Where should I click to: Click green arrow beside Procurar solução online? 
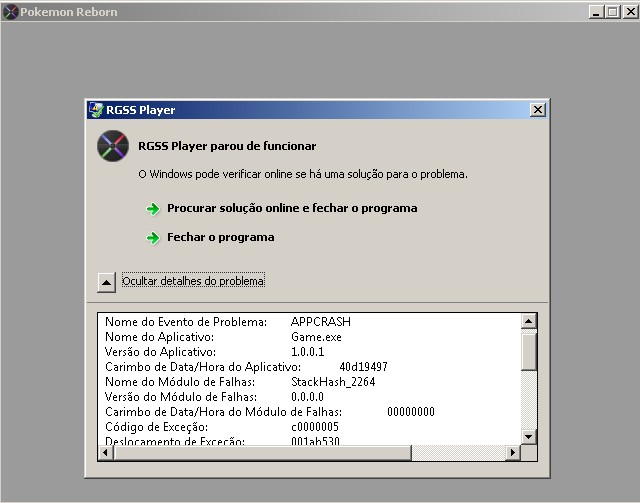[x=153, y=209]
